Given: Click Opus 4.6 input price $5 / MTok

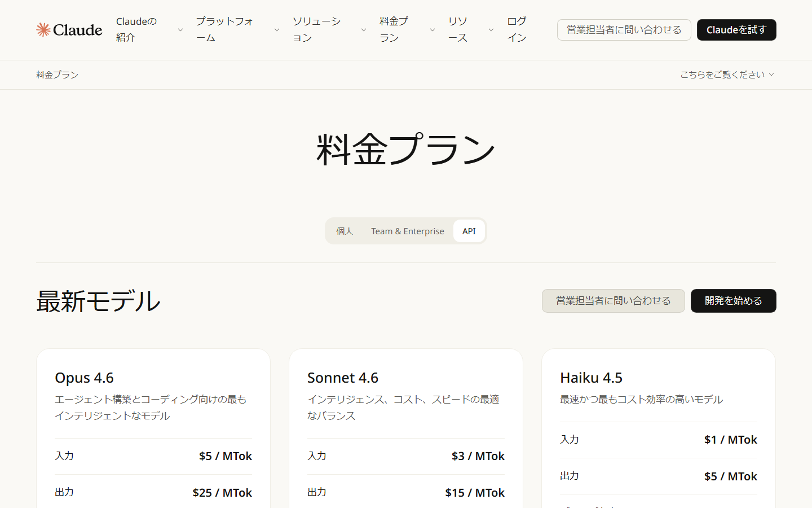Looking at the screenshot, I should pos(226,456).
